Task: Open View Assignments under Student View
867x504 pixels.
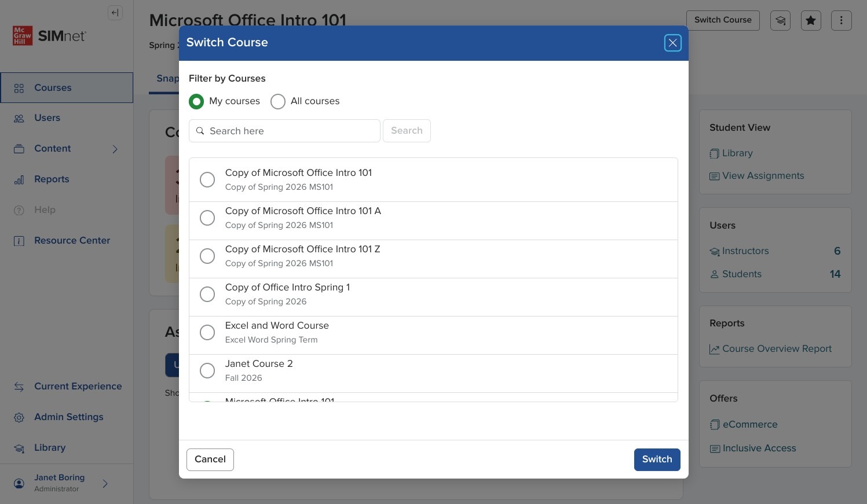Action: pyautogui.click(x=757, y=176)
